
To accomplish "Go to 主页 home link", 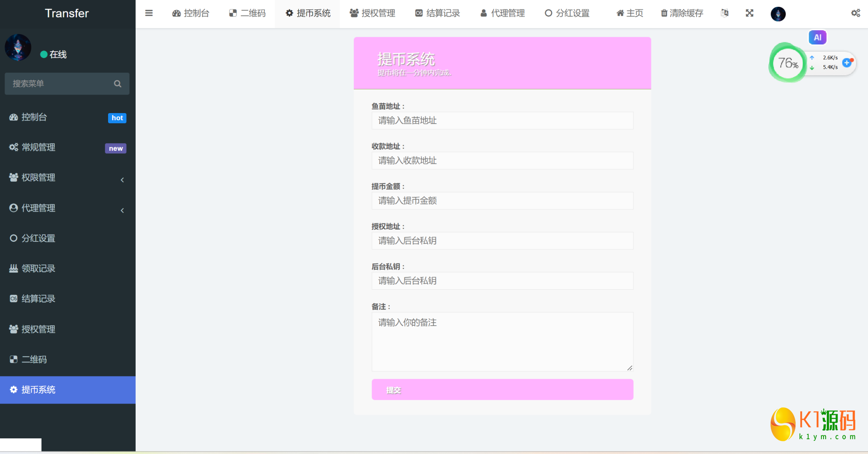I will [x=630, y=14].
